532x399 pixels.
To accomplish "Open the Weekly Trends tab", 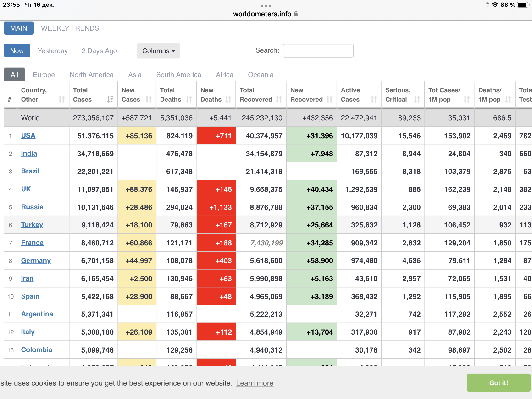I will coord(70,28).
